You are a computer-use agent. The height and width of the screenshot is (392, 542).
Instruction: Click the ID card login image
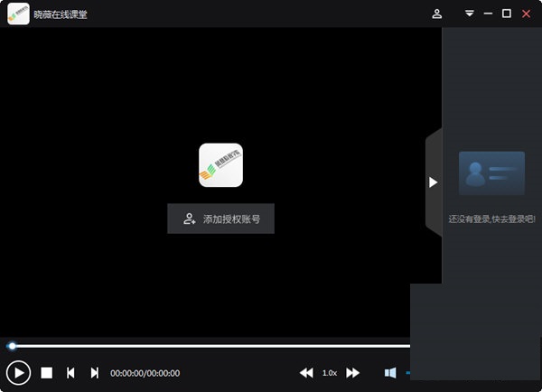click(x=491, y=173)
